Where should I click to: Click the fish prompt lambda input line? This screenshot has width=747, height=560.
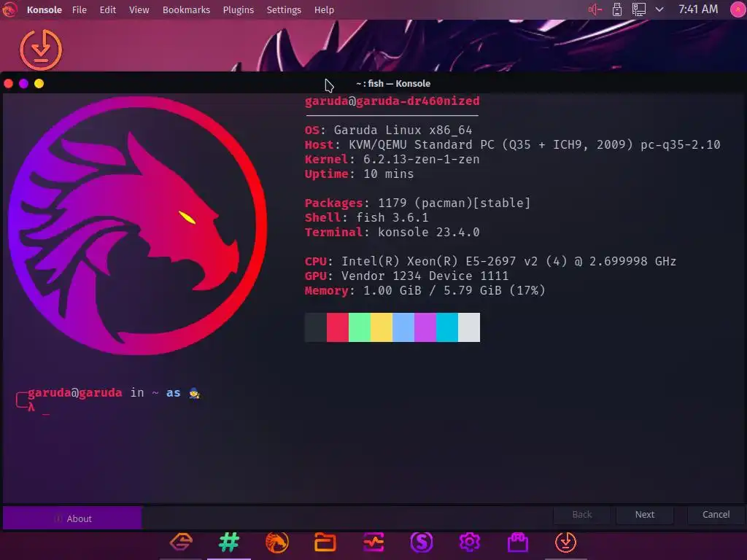38,408
